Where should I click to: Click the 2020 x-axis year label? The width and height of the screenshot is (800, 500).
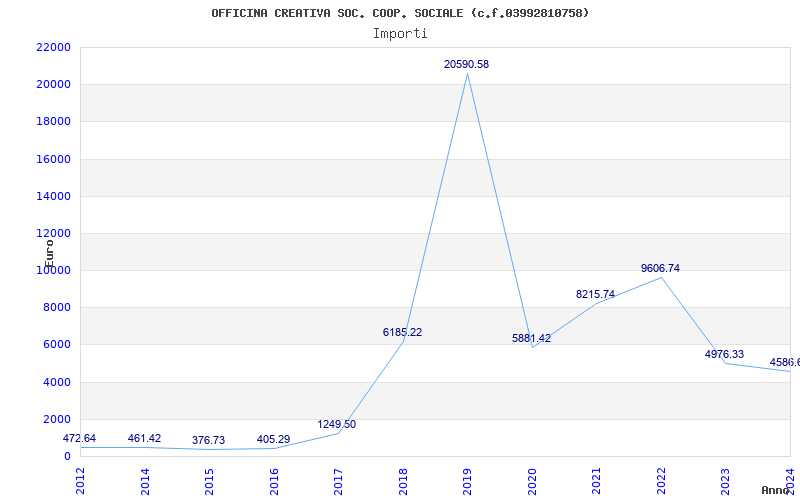(x=532, y=481)
